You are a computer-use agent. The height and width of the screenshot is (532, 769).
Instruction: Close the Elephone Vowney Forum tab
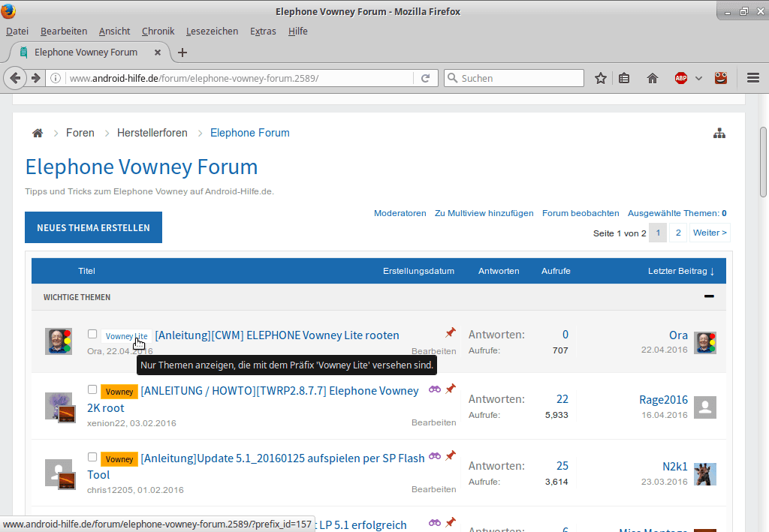tap(158, 52)
